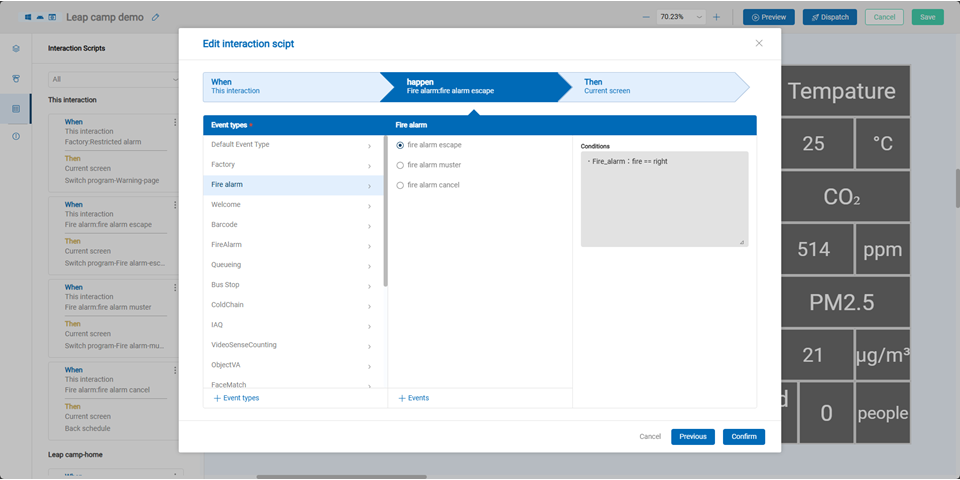
Task: Click the Previous button
Action: coord(692,437)
